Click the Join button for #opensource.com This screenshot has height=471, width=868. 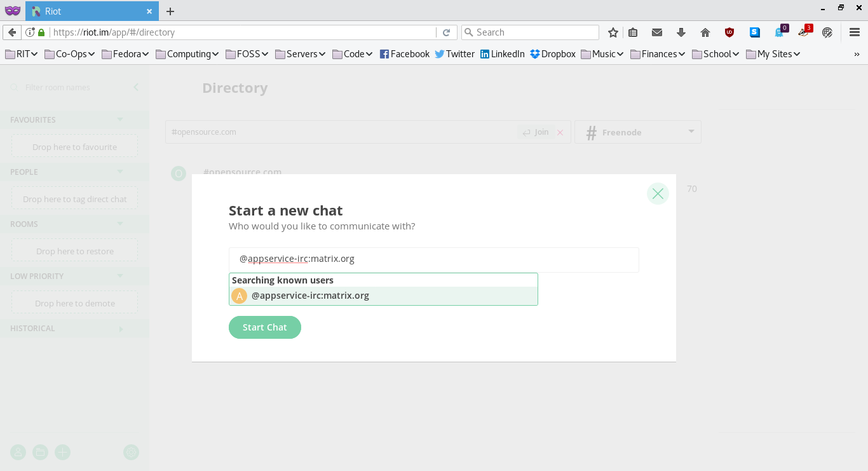pos(537,132)
